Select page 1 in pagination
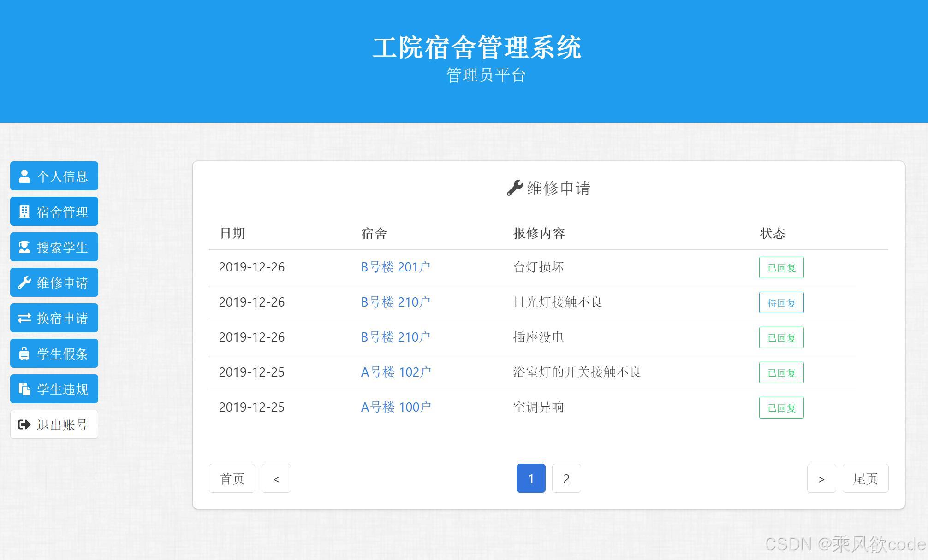 point(531,478)
